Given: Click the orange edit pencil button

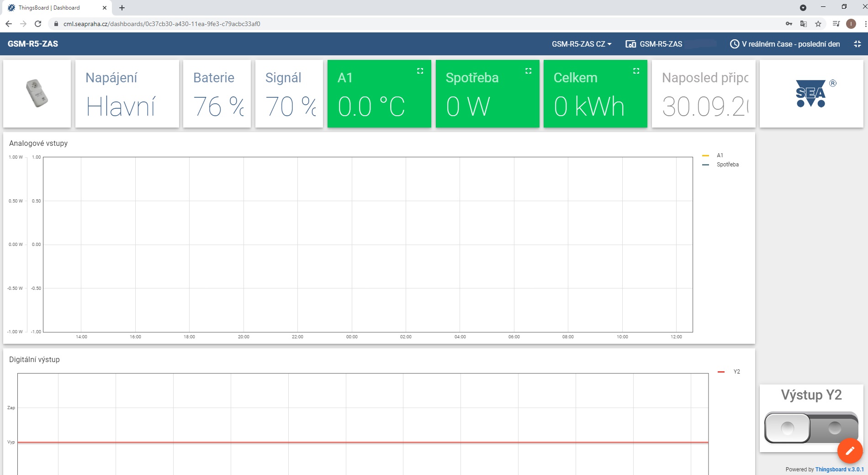Looking at the screenshot, I should click(850, 451).
